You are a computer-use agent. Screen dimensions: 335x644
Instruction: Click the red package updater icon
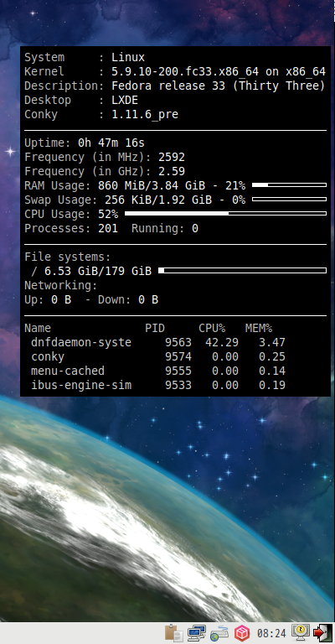click(x=242, y=633)
